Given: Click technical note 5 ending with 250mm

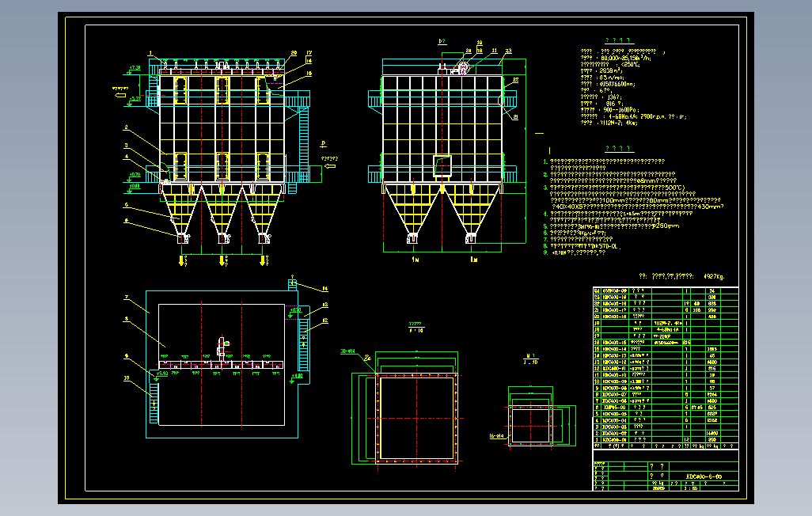Looking at the screenshot, I should coord(611,226).
